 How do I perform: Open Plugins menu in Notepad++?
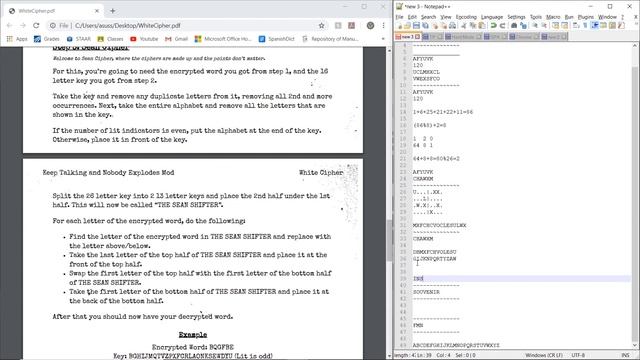pyautogui.click(x=586, y=17)
